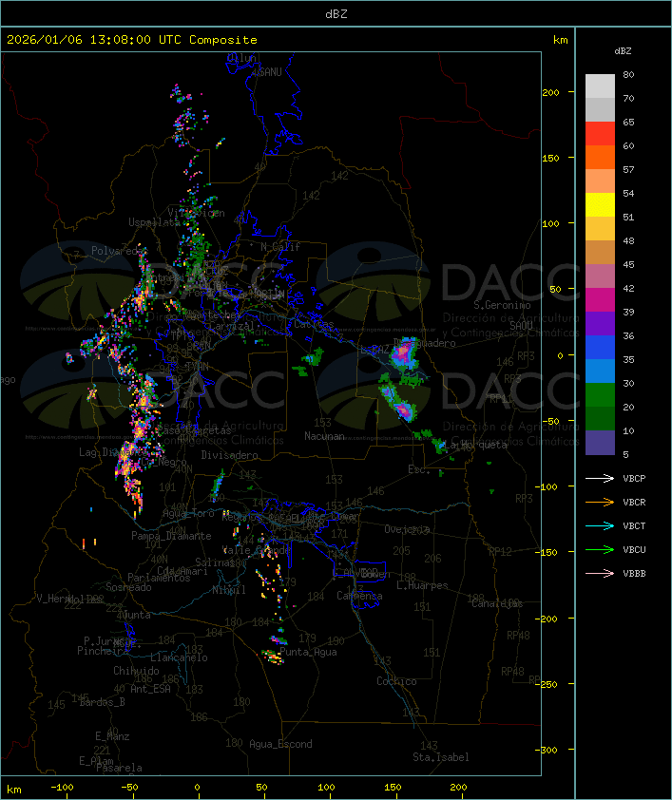This screenshot has height=800, width=672.
Task: Select the yellow 51-54 dBZ legend swatch
Action: click(600, 205)
